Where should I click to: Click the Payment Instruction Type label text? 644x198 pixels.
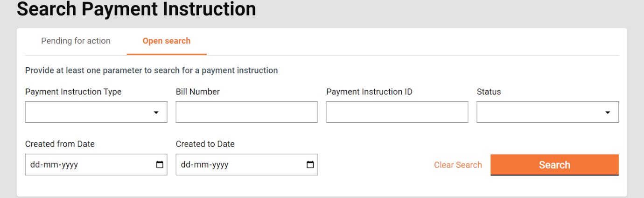tap(73, 92)
